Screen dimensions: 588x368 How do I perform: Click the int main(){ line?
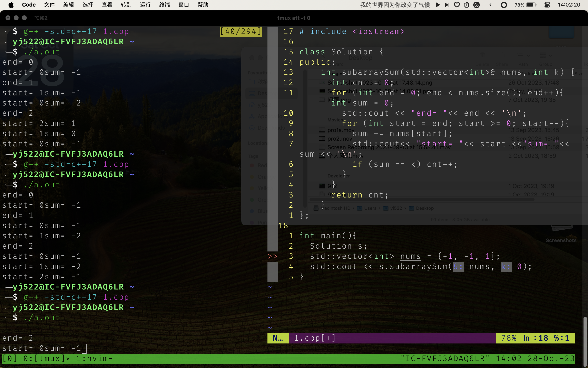coord(328,236)
